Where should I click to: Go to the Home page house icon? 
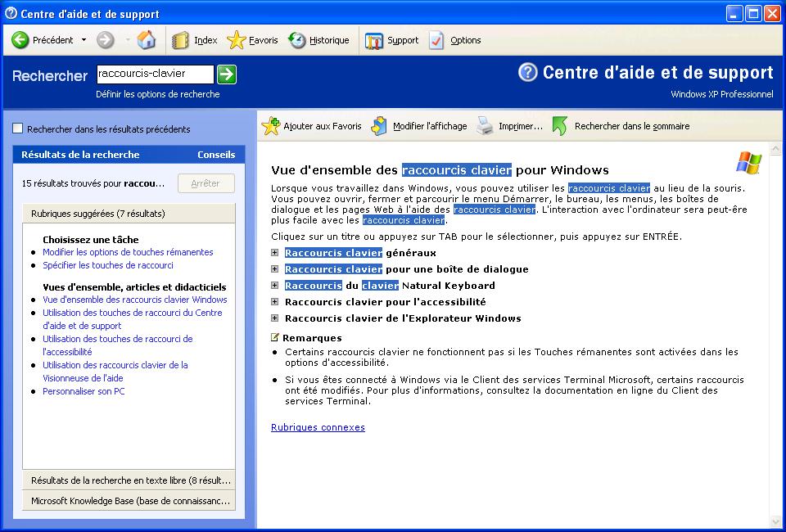pos(147,40)
